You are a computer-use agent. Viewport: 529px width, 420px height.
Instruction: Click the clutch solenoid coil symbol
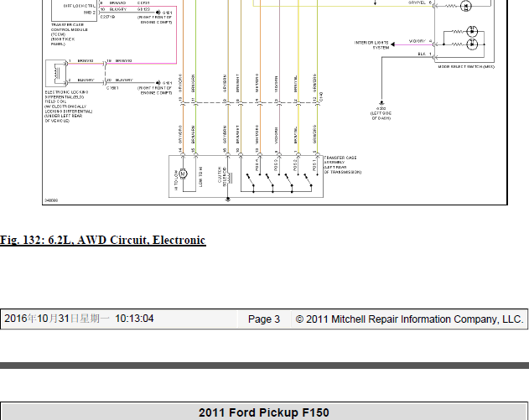(230, 178)
